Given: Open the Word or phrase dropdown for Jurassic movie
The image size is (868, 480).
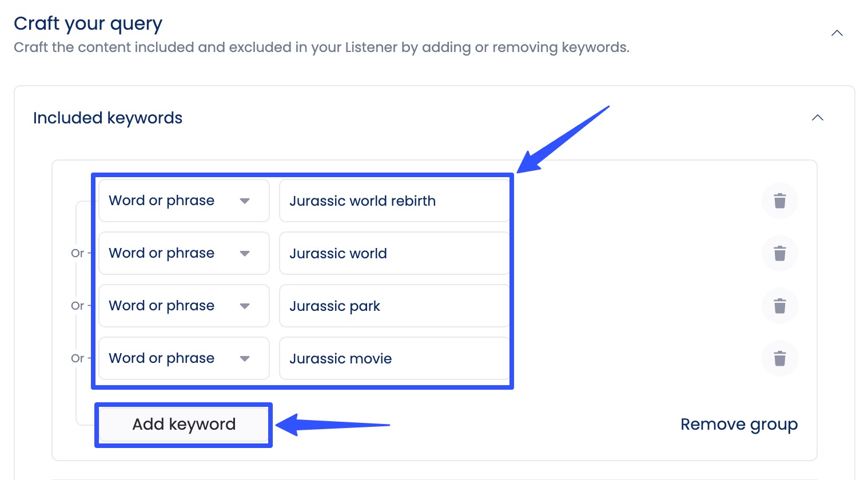Looking at the screenshot, I should click(x=183, y=358).
